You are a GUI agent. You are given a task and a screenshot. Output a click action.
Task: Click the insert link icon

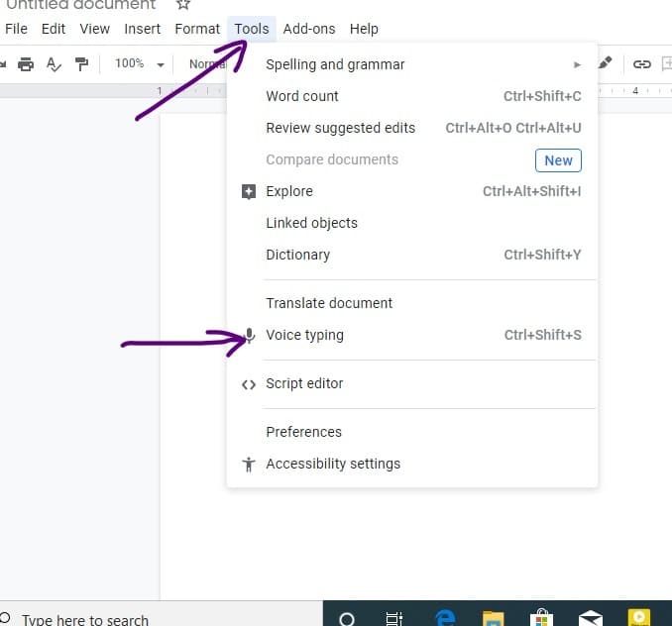[x=642, y=64]
